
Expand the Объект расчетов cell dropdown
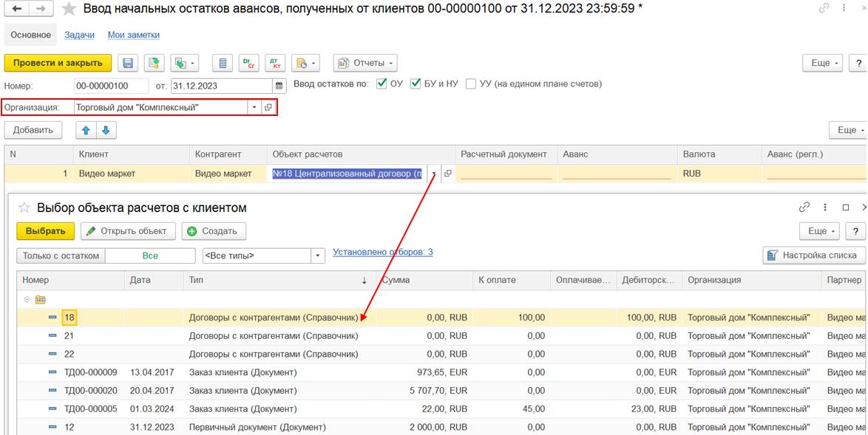[x=434, y=174]
